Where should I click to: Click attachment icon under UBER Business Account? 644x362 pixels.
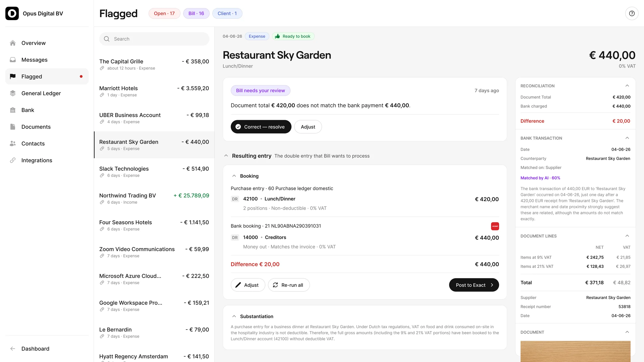(102, 122)
